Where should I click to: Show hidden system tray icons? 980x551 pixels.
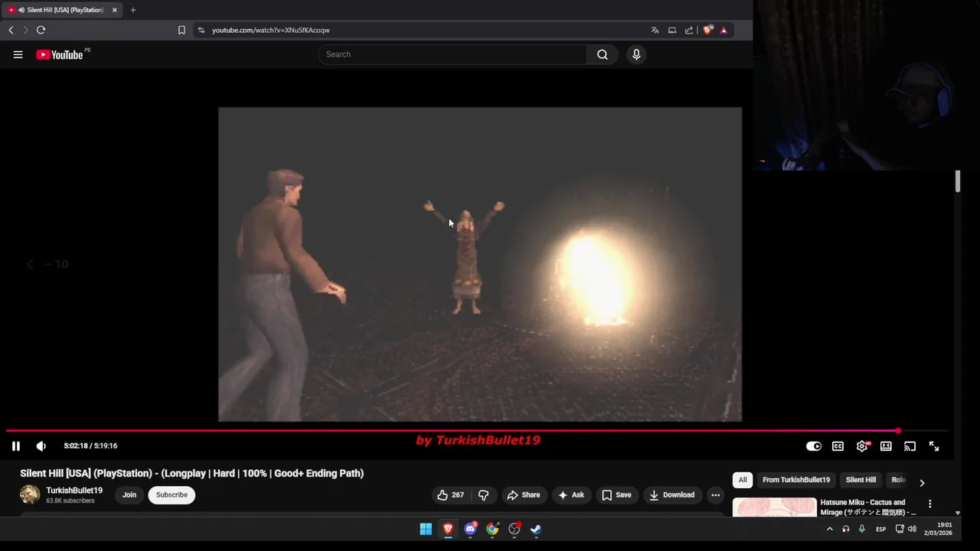click(829, 529)
